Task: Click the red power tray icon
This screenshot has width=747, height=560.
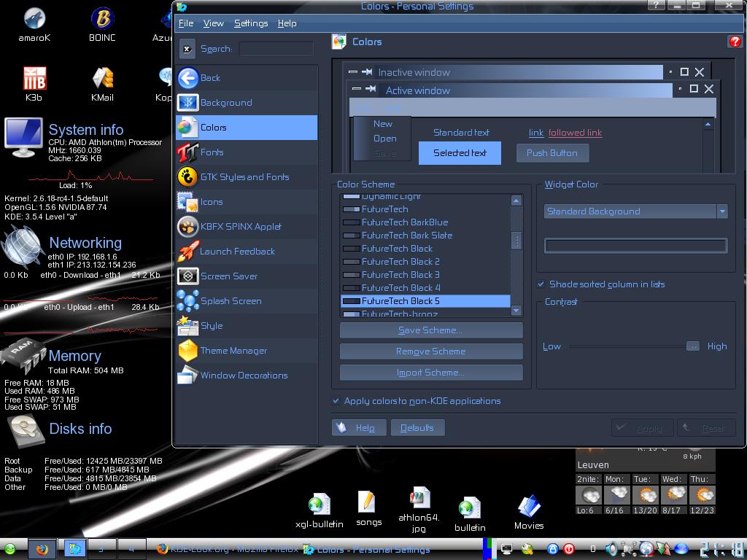Action: click(x=568, y=549)
